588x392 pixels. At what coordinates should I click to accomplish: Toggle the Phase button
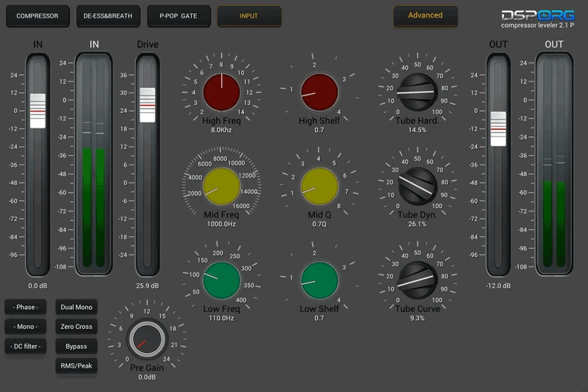coord(26,307)
